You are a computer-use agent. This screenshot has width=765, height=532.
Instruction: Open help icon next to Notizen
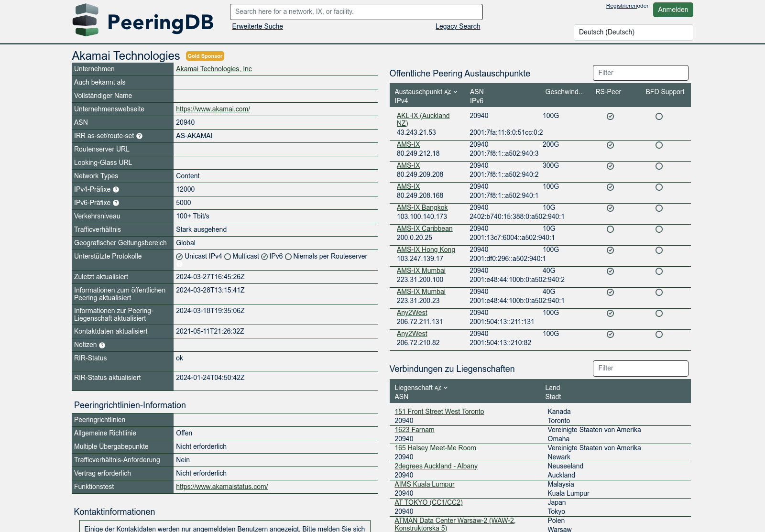[102, 345]
